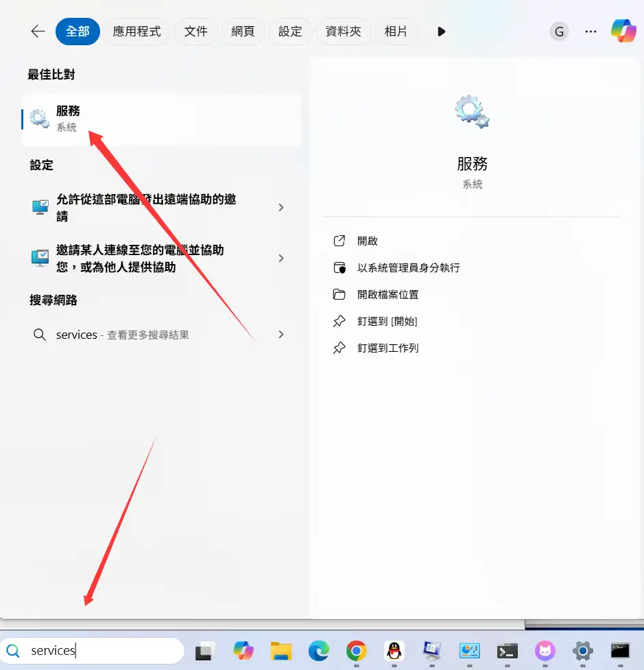Viewport: 644px width, 670px height.
Task: Select the 設定 filter tab
Action: pyautogui.click(x=290, y=32)
